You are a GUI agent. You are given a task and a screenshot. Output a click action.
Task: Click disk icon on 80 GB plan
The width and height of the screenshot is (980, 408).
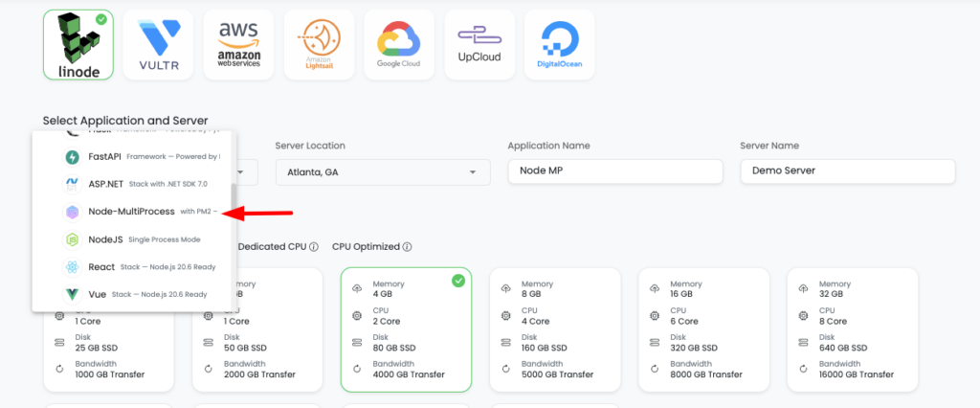358,342
